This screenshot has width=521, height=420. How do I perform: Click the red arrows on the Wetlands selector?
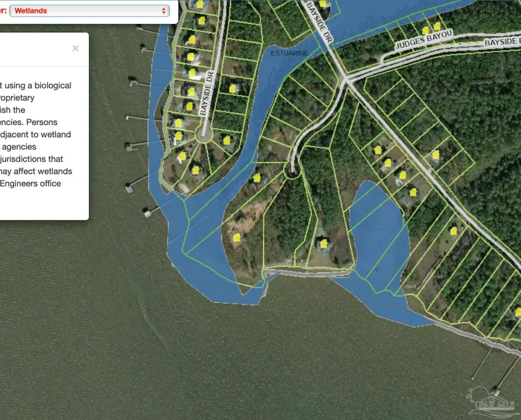[164, 11]
